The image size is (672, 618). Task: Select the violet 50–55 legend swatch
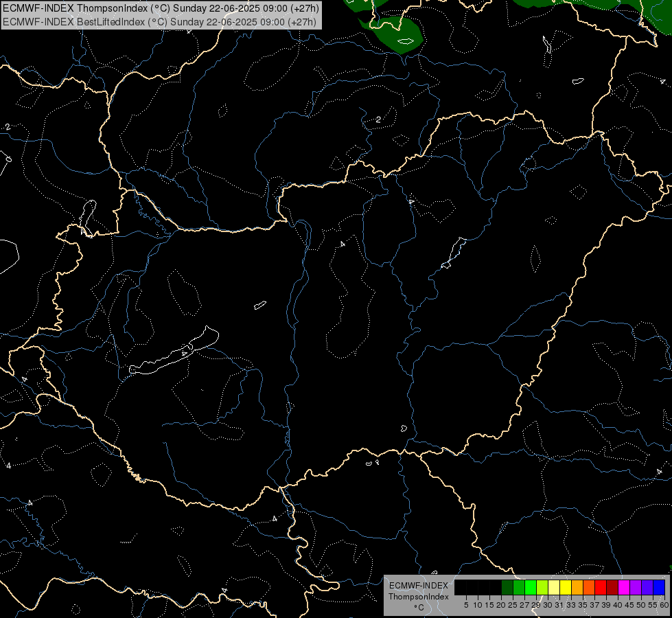647,587
